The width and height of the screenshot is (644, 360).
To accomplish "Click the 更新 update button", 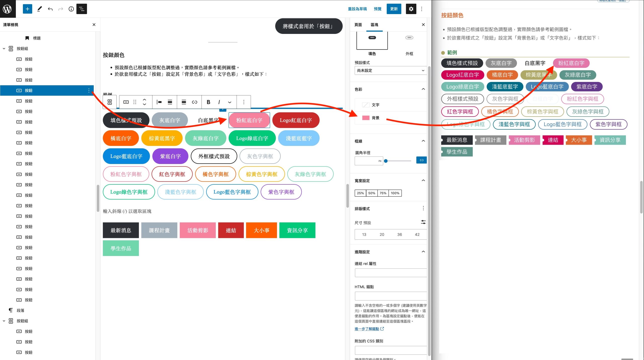I will coord(394,9).
